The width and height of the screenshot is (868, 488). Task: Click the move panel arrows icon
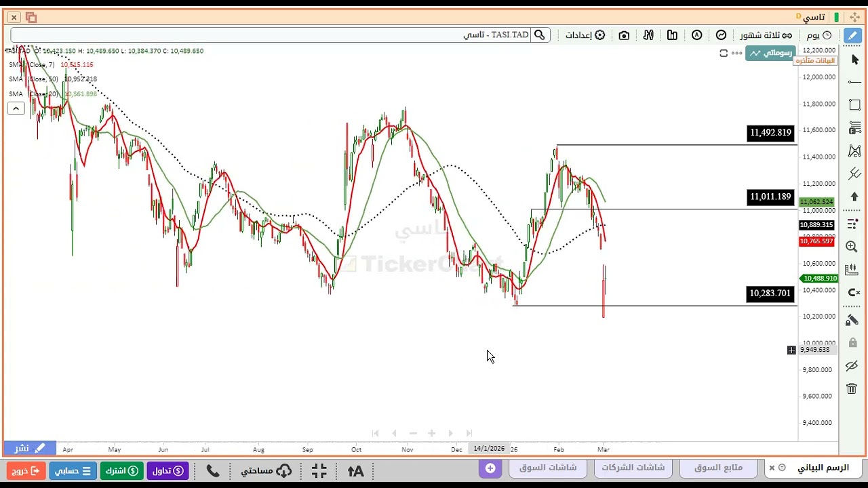(854, 17)
